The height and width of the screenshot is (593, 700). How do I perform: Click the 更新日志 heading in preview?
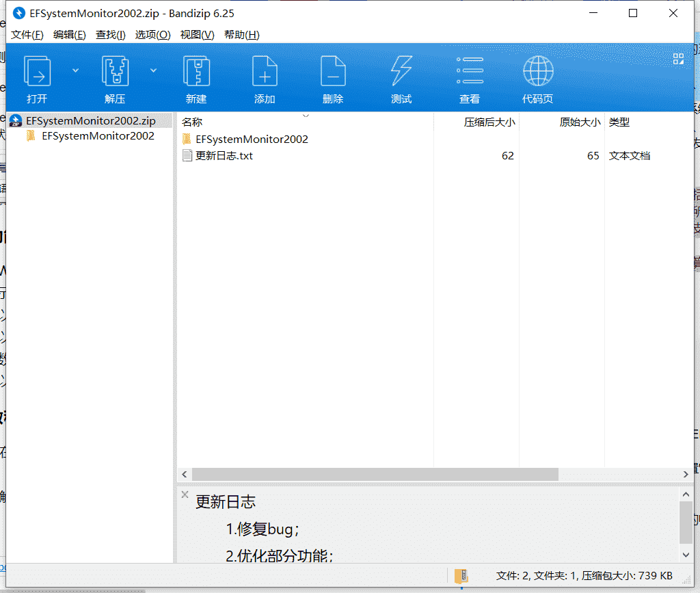tap(226, 502)
